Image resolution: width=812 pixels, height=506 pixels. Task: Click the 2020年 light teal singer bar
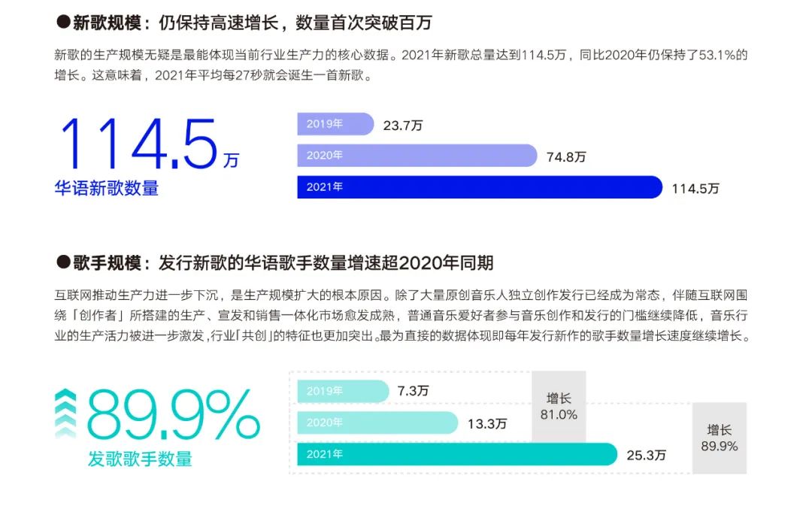pyautogui.click(x=377, y=423)
